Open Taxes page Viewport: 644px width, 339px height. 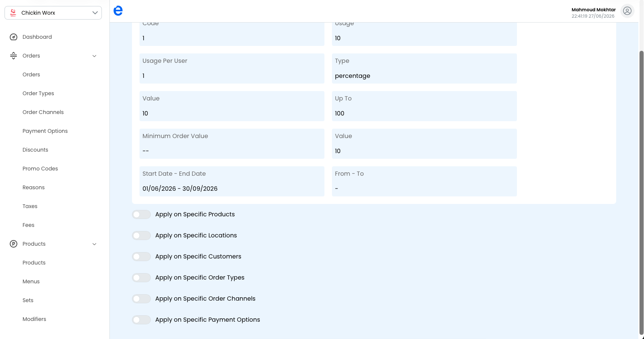click(x=30, y=206)
